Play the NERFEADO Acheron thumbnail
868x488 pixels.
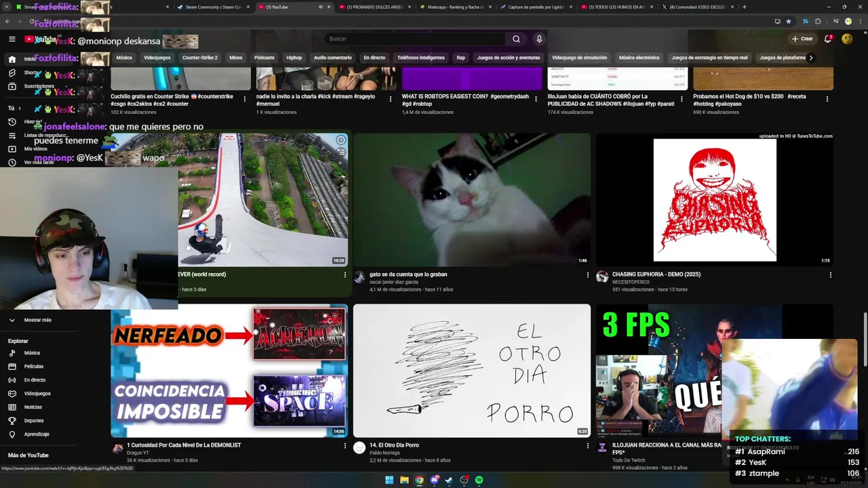229,370
